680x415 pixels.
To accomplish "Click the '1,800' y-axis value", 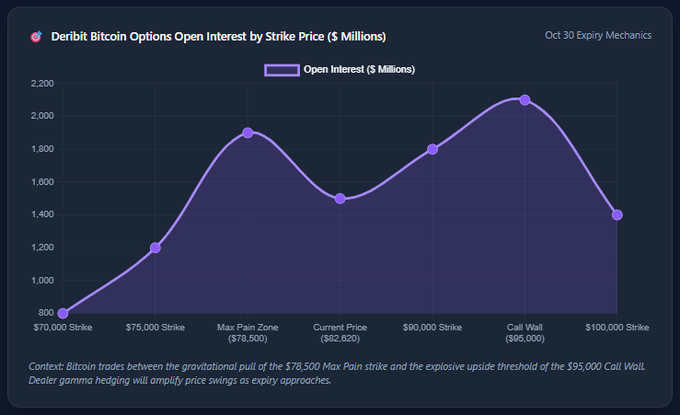I will click(42, 149).
